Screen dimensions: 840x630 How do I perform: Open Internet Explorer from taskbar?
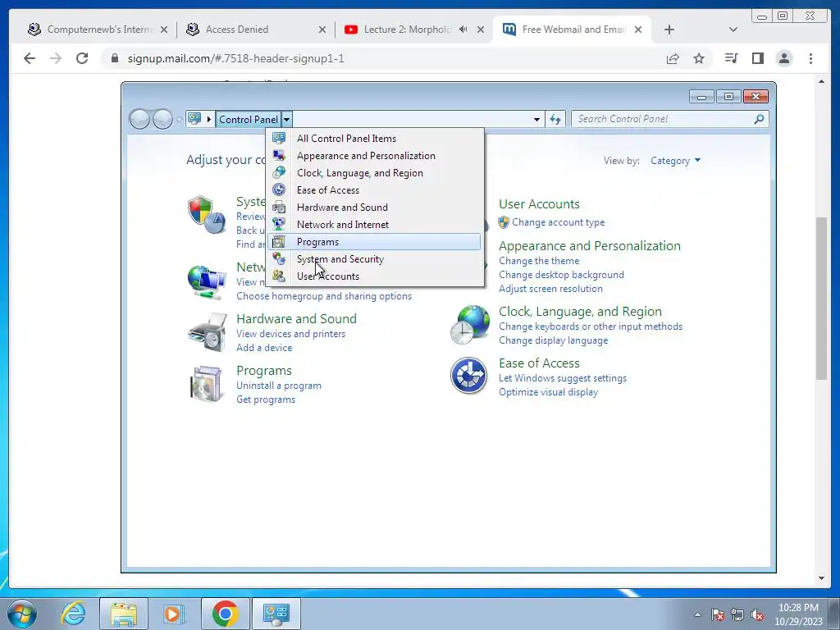pyautogui.click(x=73, y=614)
